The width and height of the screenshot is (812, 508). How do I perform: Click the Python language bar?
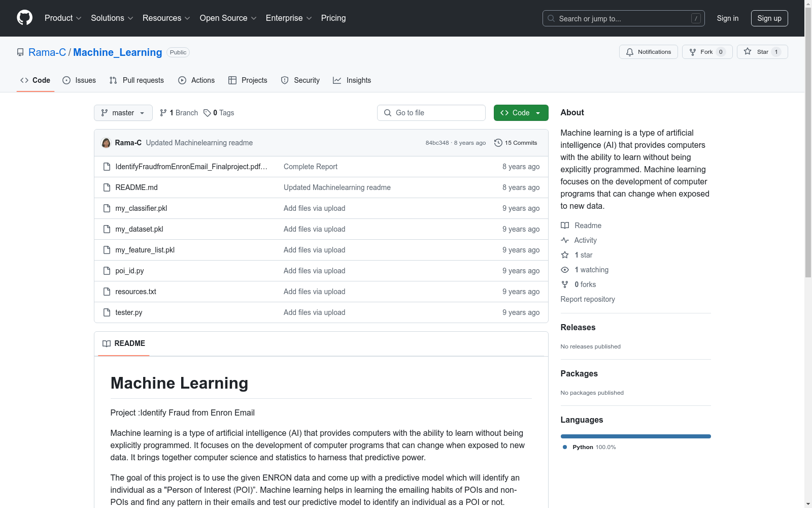636,436
